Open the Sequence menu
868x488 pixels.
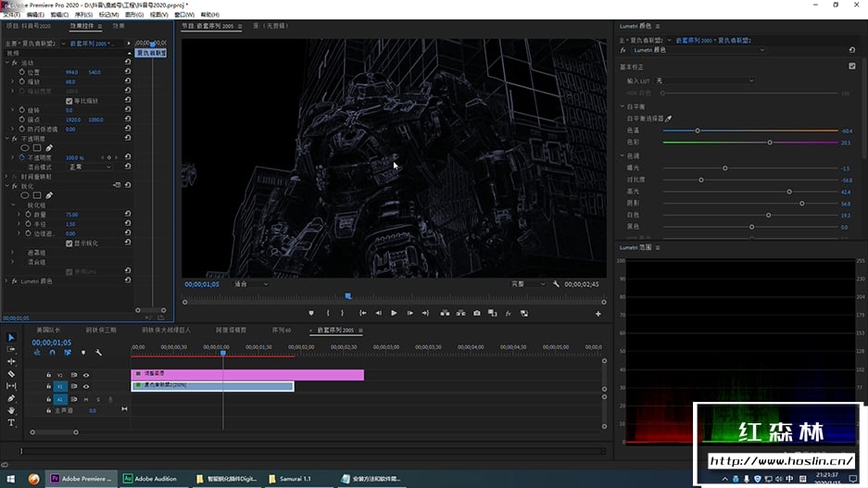(x=83, y=15)
